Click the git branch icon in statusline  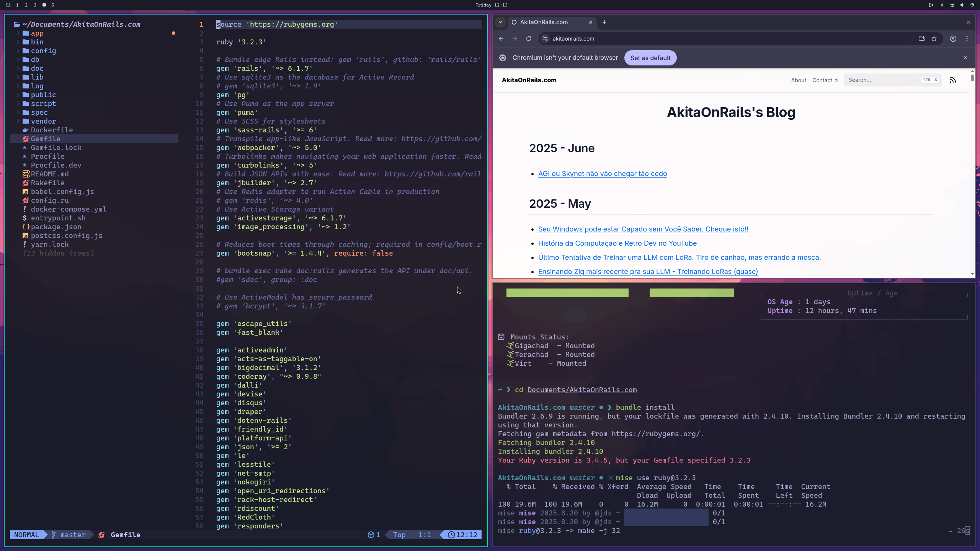click(54, 535)
